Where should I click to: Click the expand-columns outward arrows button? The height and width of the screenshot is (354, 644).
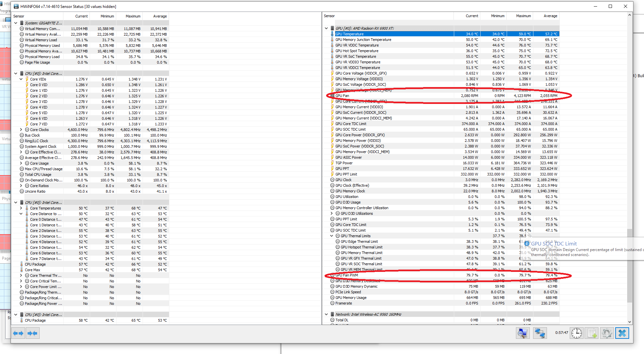coord(18,333)
